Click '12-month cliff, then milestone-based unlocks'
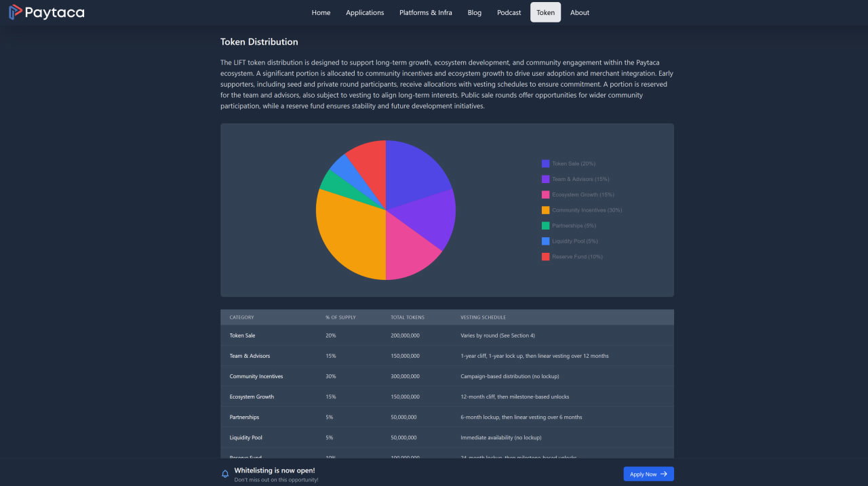The width and height of the screenshot is (868, 486). 515,397
